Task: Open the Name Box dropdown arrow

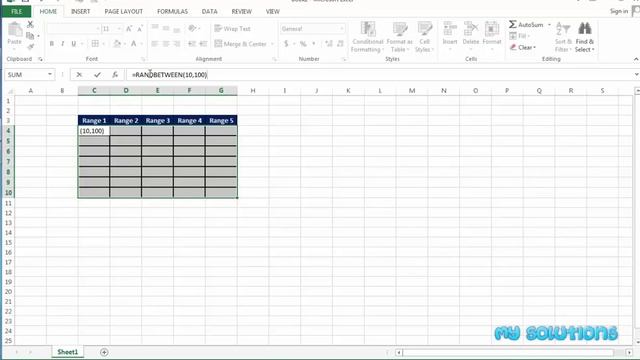Action: click(x=50, y=75)
